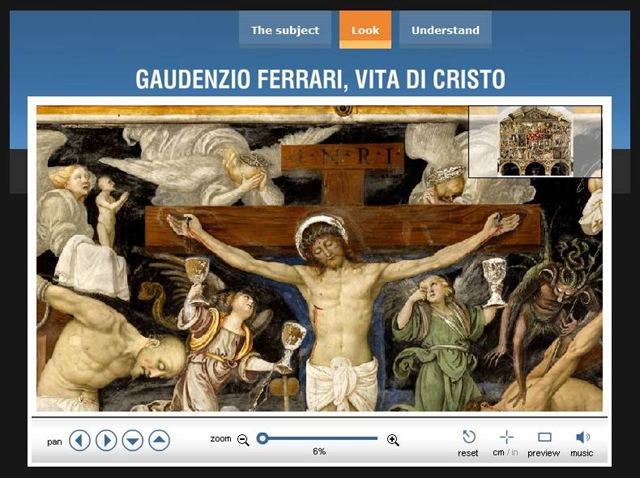Click Christ's haloed head in the painting
640x478 pixels.
[320, 240]
